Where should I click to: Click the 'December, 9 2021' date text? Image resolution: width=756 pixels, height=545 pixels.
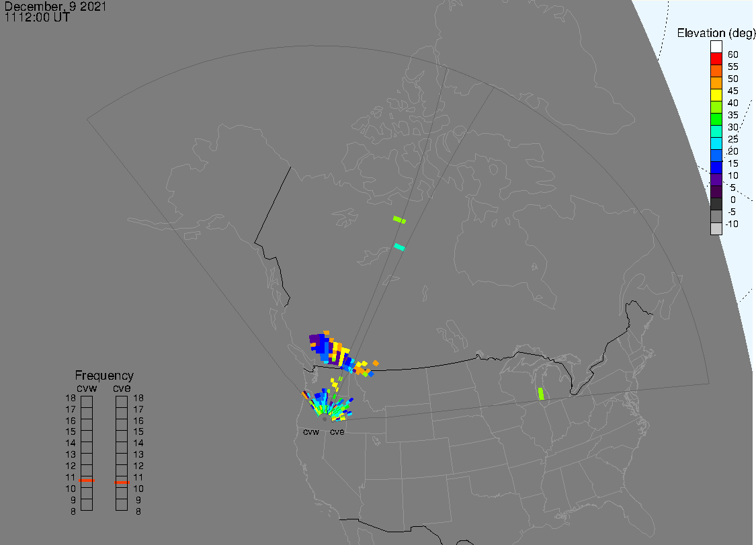56,6
